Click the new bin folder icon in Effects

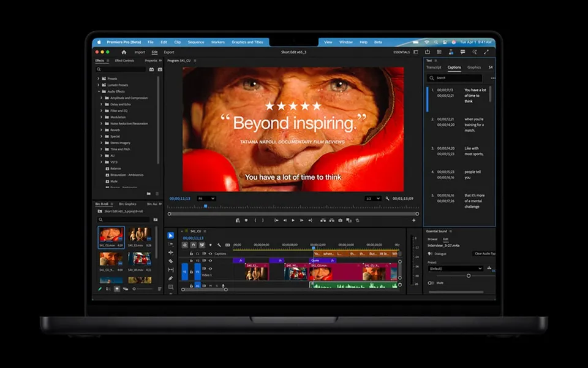pyautogui.click(x=148, y=193)
